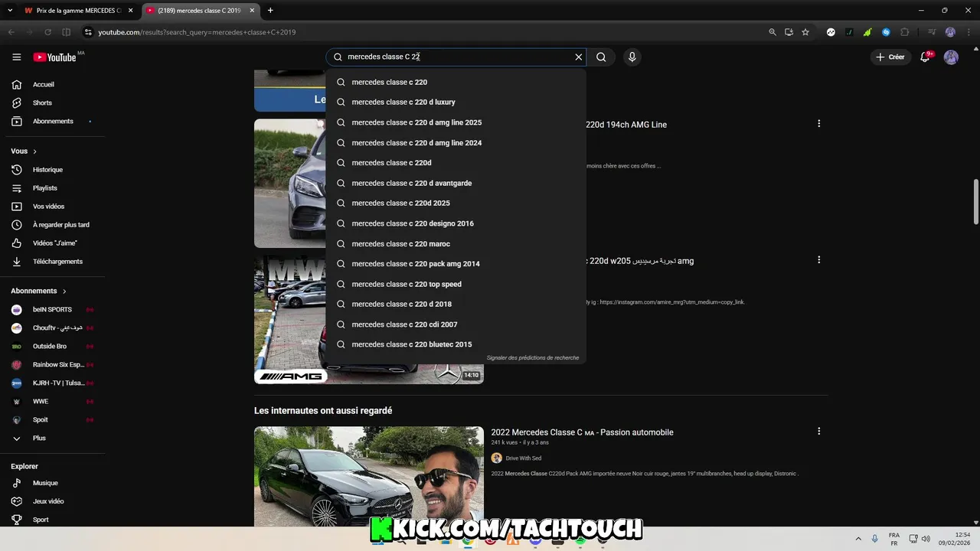980x551 pixels.
Task: Reload the page
Action: [47, 32]
